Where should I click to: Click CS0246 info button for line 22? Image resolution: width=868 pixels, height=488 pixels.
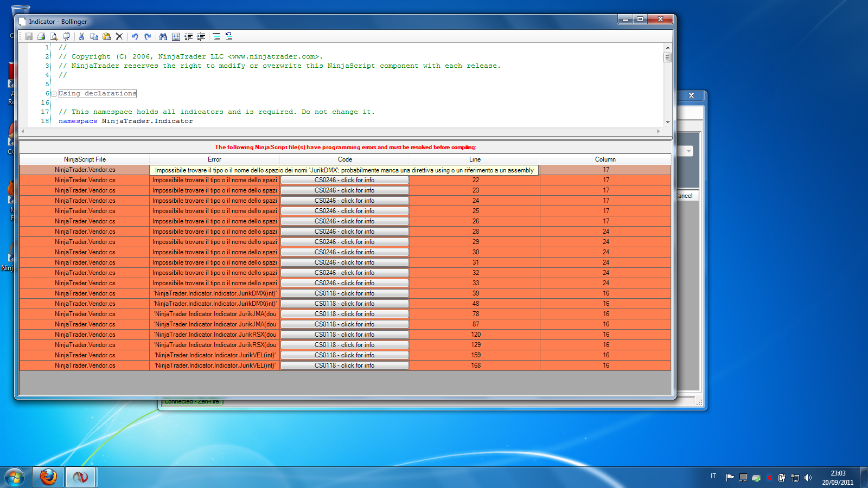tap(344, 180)
